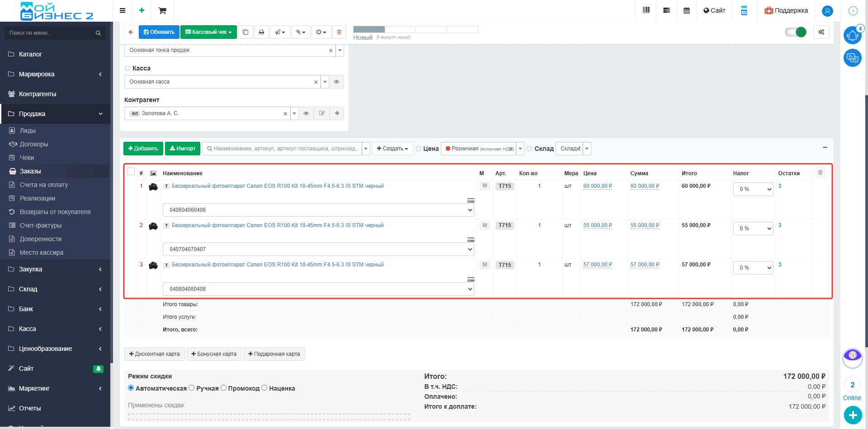Open the Поддержка link
The width and height of the screenshot is (868, 429).
point(786,10)
